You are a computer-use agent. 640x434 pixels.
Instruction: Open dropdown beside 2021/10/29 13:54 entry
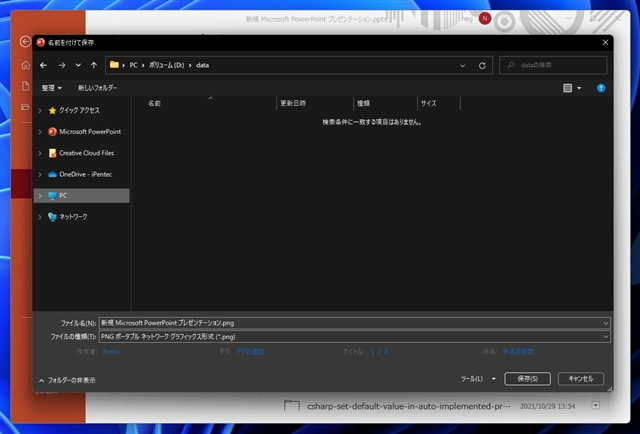pyautogui.click(x=596, y=405)
